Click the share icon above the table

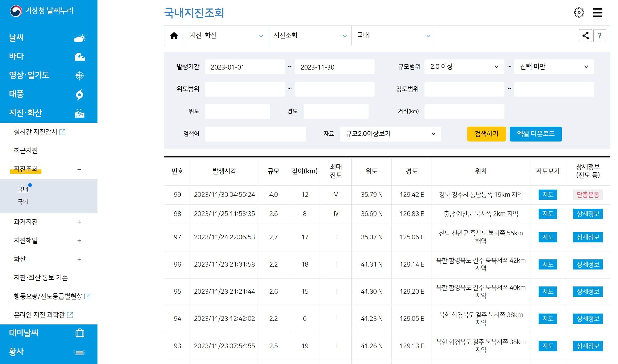[x=585, y=35]
